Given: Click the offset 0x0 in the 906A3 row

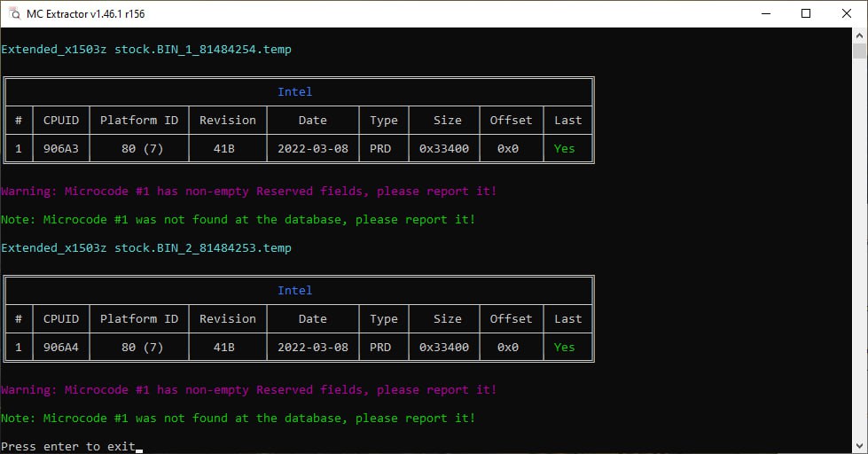Looking at the screenshot, I should (x=508, y=148).
